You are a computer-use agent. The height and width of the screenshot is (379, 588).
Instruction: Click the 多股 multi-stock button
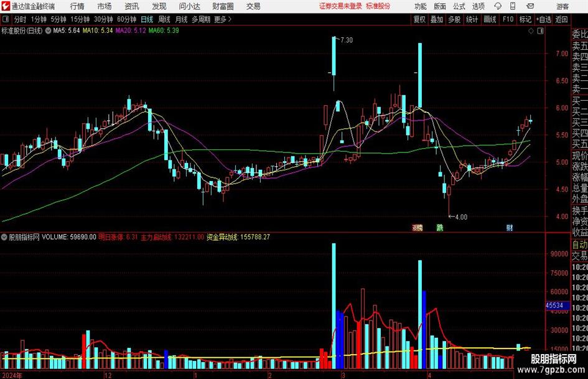[454, 19]
